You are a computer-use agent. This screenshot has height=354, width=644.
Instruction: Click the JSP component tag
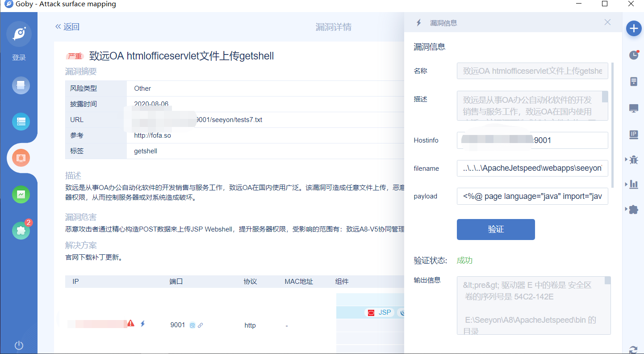click(379, 312)
